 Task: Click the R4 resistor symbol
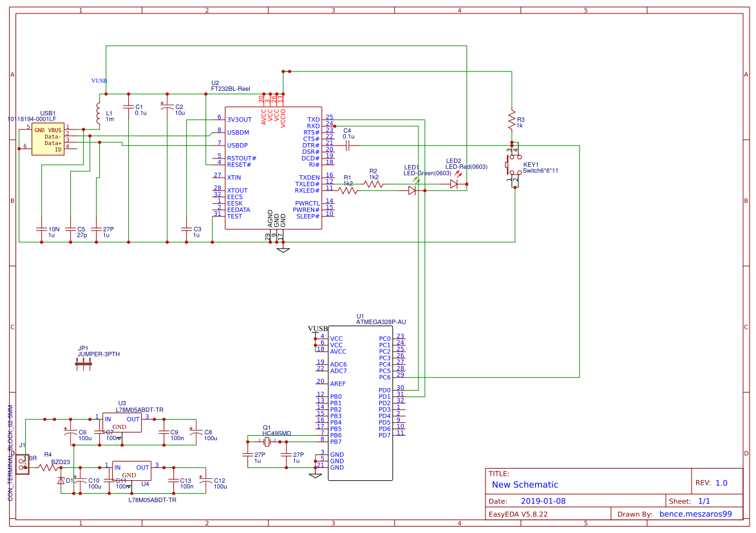pyautogui.click(x=48, y=468)
